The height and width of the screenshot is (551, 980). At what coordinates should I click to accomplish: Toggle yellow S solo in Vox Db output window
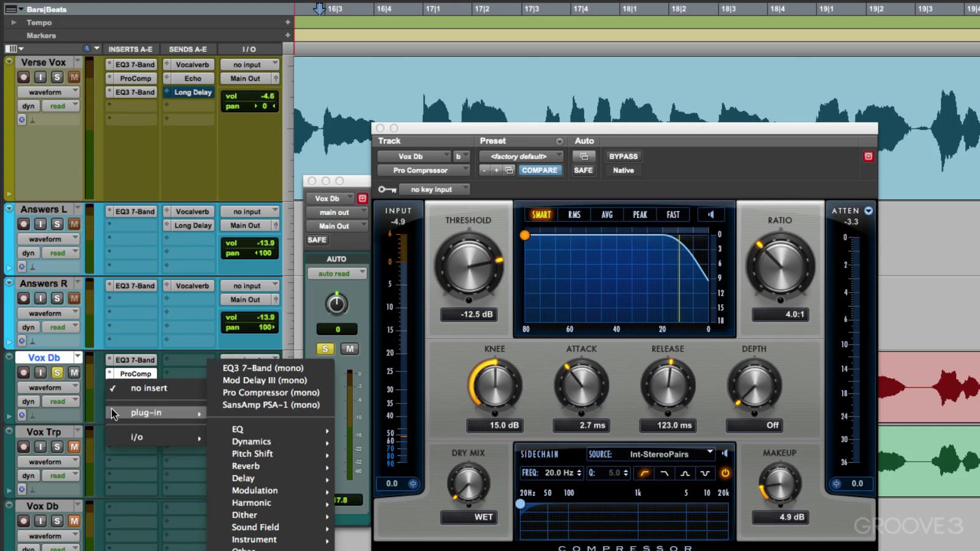tap(325, 349)
